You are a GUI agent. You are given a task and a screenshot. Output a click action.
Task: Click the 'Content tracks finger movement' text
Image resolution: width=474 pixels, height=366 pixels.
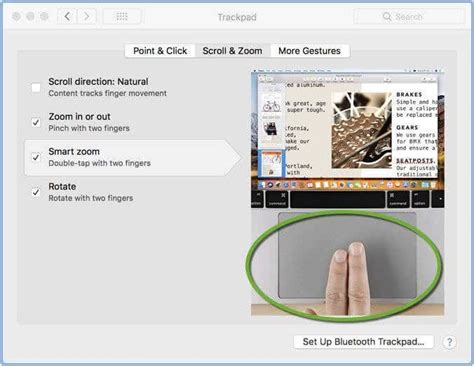pos(107,93)
